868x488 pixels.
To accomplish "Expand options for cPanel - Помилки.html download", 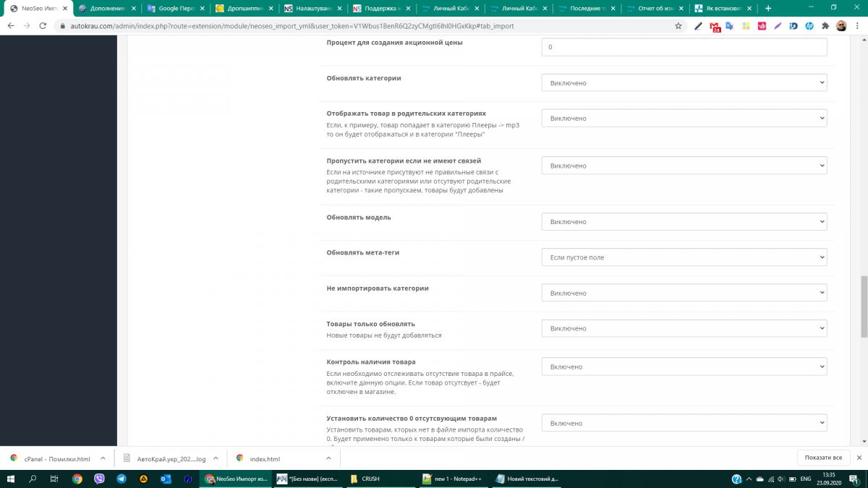I will click(103, 458).
